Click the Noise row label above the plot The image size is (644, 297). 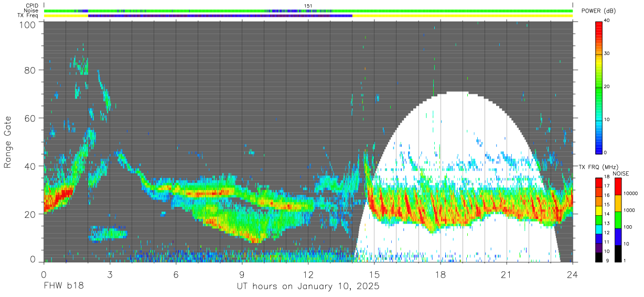(x=30, y=10)
